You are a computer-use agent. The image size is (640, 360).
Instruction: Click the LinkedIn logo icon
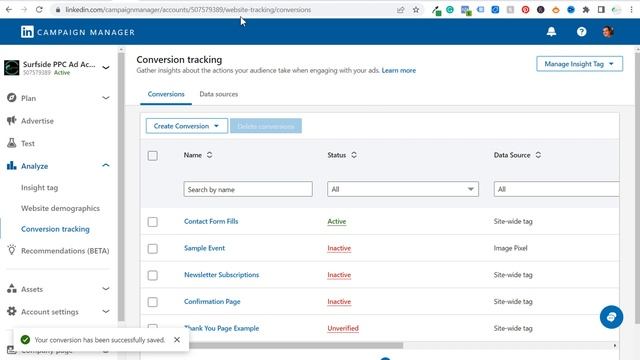point(27,32)
